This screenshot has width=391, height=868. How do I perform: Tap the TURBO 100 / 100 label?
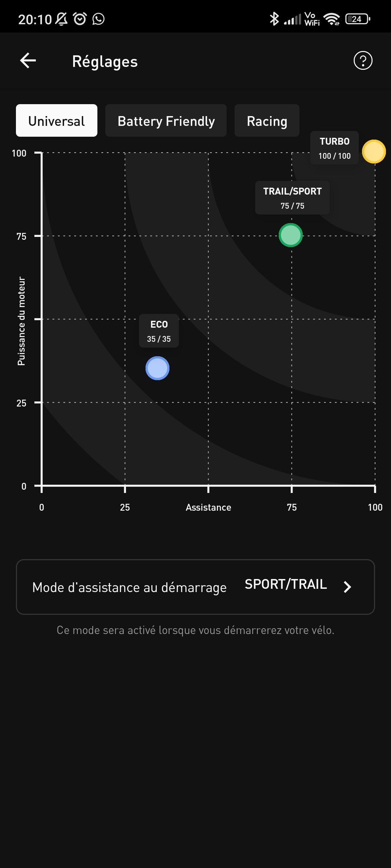click(x=335, y=148)
